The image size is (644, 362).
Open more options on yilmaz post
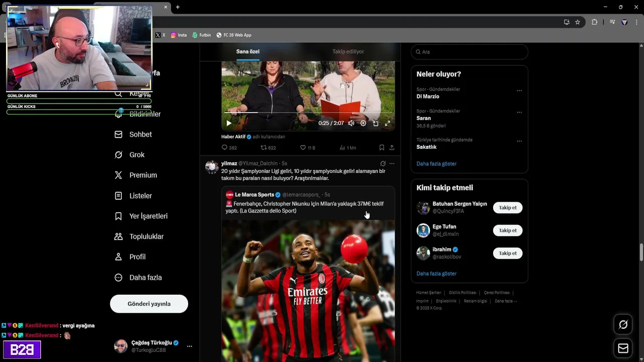point(392,163)
